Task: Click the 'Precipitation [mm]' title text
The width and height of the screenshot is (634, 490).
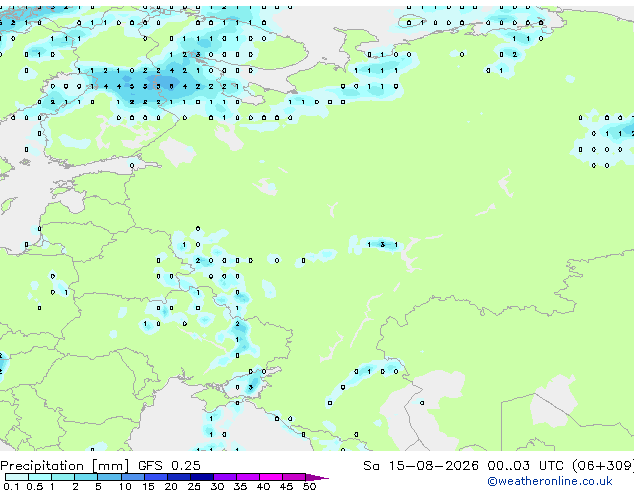Action: (65, 466)
